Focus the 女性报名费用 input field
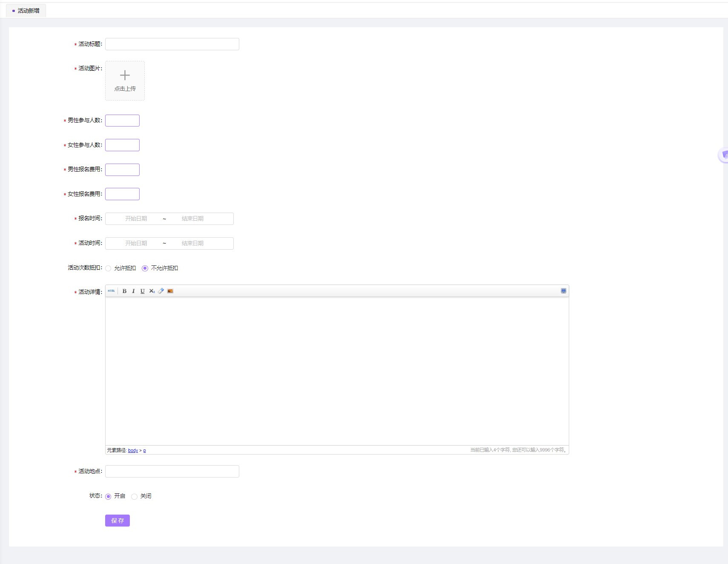Screen dimensions: 728x564 point(122,194)
